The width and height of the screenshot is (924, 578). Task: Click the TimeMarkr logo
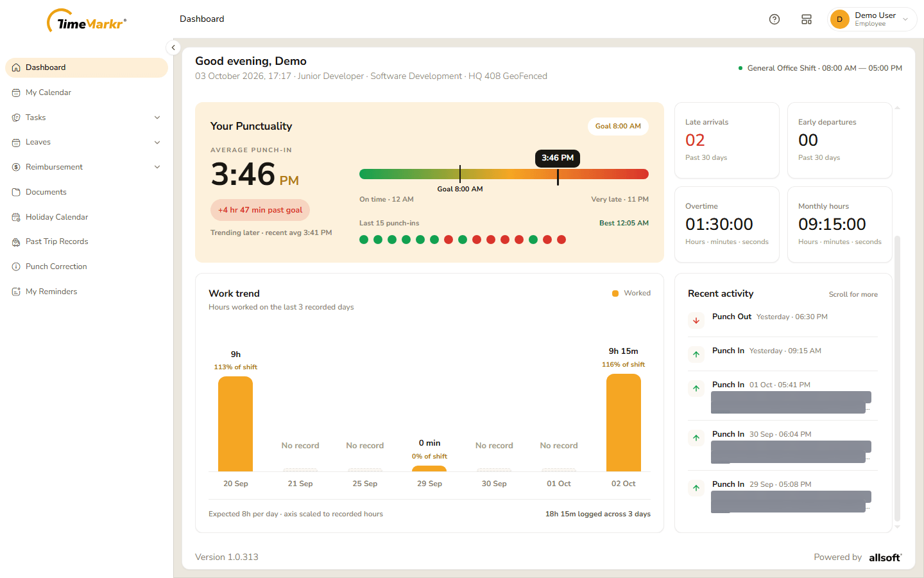tap(87, 21)
